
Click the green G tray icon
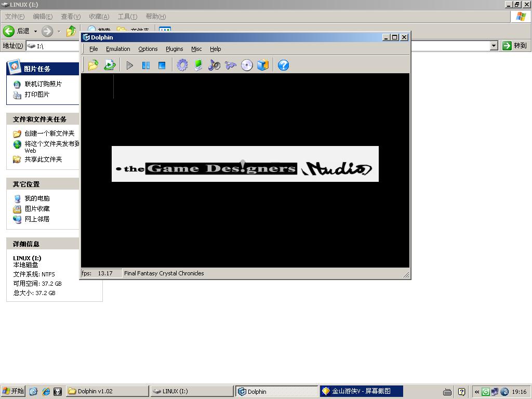[x=486, y=392]
